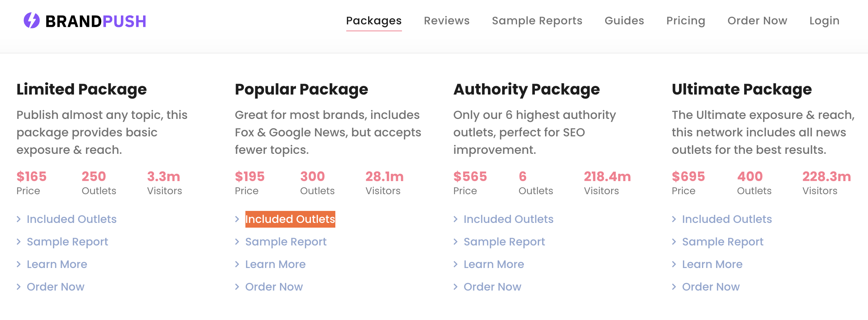Click chevron beside Popular Package Sample Report
The height and width of the screenshot is (320, 868).
(x=237, y=242)
